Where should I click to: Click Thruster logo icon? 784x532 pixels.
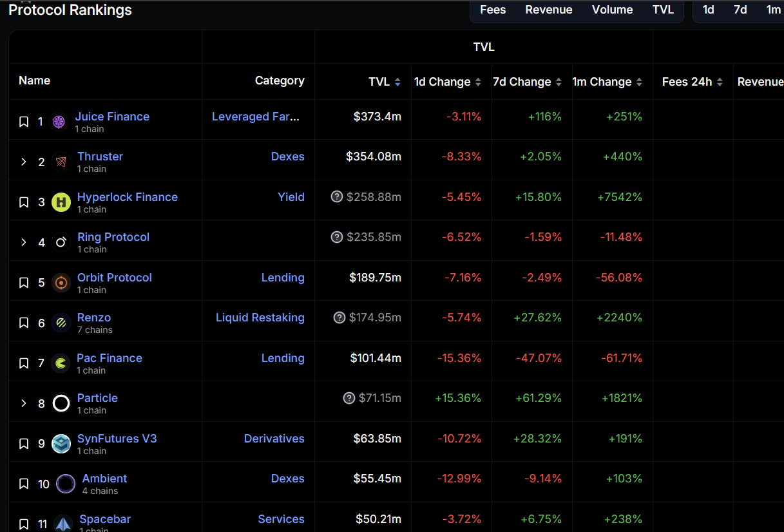(61, 162)
